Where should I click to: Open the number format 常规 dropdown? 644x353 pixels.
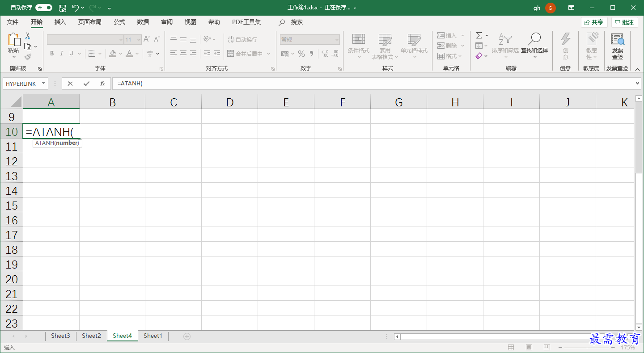(337, 40)
